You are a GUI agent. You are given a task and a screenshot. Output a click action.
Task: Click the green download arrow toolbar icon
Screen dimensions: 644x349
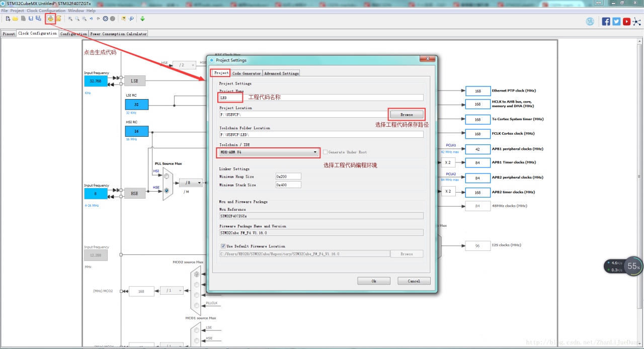[142, 19]
